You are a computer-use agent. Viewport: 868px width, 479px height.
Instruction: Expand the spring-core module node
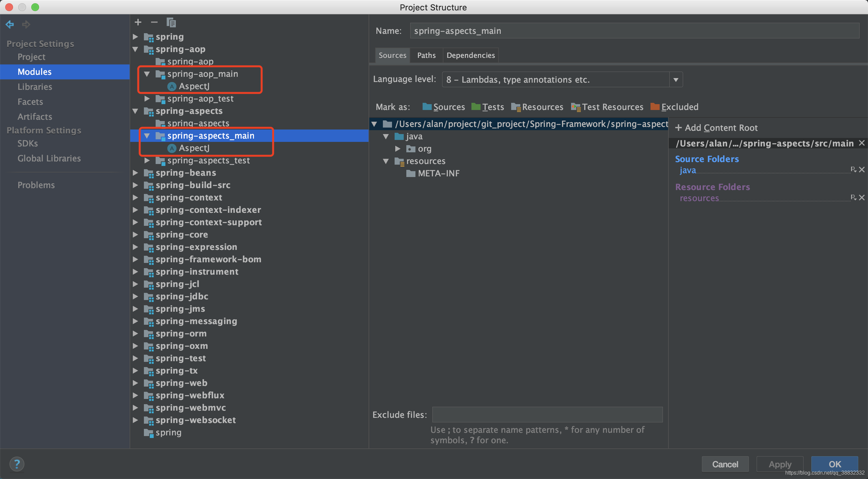135,234
